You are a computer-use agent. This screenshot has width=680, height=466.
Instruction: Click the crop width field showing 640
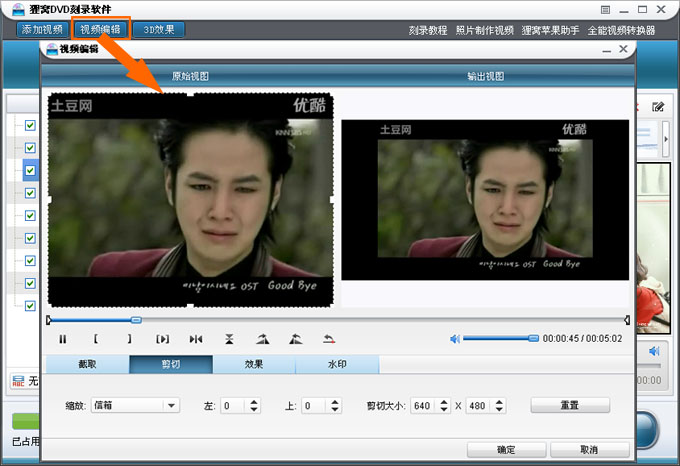424,406
